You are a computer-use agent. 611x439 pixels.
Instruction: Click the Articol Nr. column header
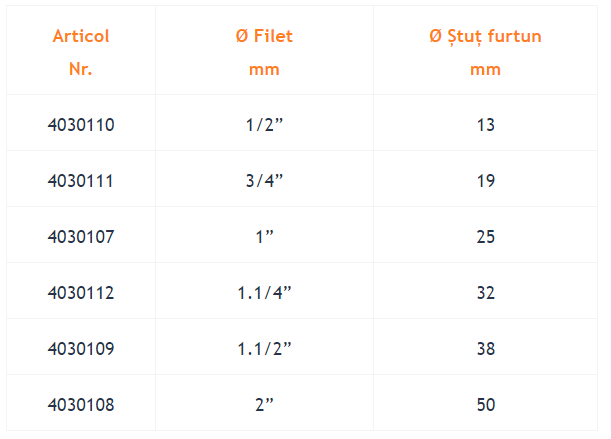[x=81, y=52]
